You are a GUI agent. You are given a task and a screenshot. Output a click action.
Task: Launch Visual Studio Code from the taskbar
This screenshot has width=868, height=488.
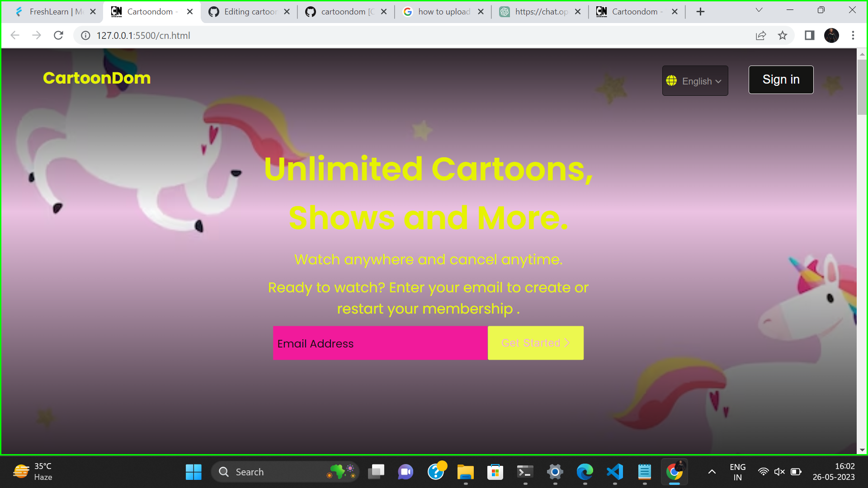point(614,472)
